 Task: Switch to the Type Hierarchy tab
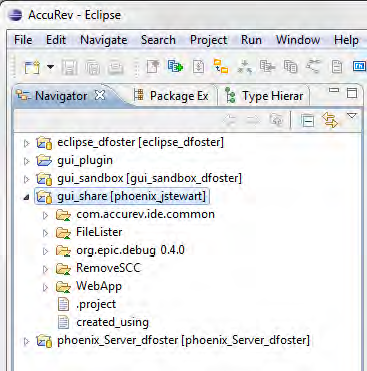pyautogui.click(x=264, y=96)
